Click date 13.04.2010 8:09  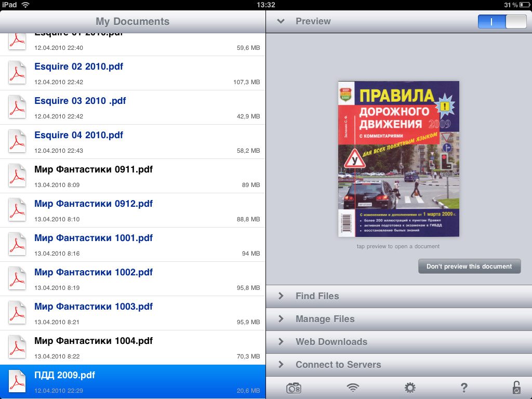pos(57,185)
